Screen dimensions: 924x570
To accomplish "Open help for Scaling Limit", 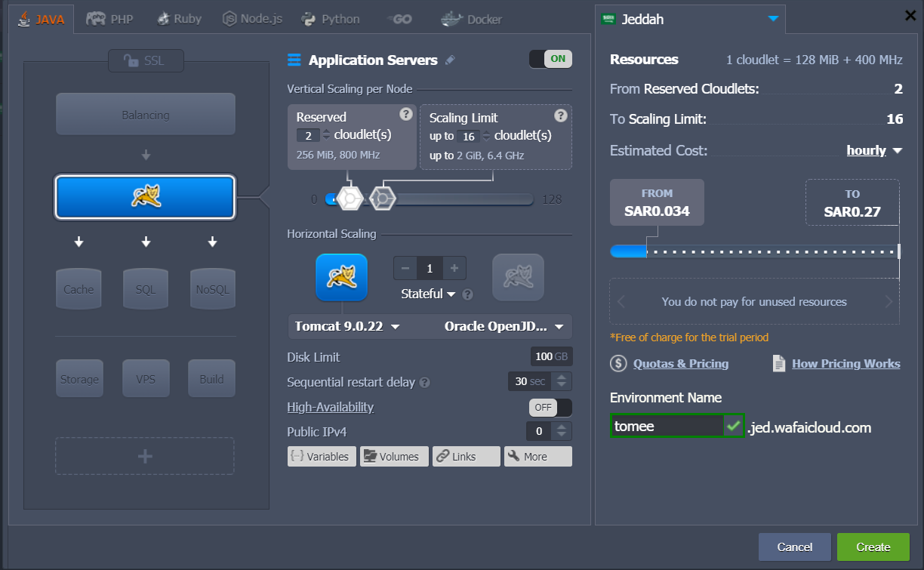I will pos(561,116).
